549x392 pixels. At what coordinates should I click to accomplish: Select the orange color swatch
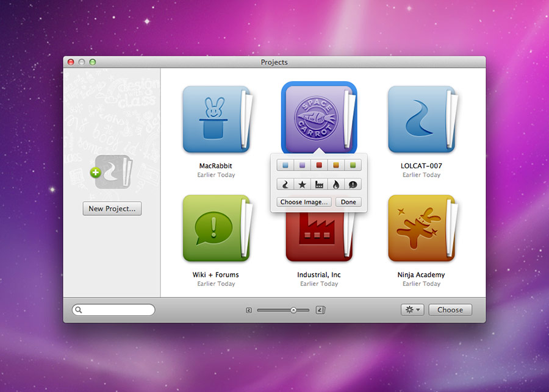coord(335,165)
